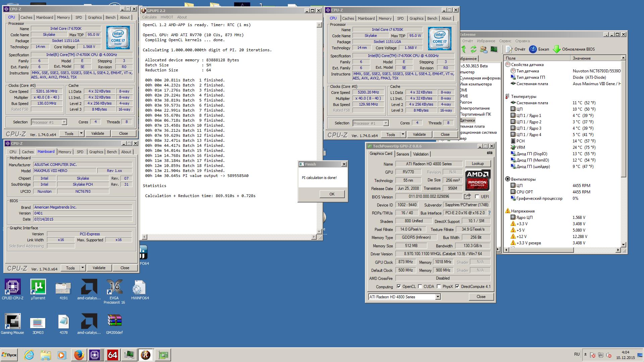Click Температуры group in AIDA64
Viewport: 644px width, 362px height.
[524, 97]
